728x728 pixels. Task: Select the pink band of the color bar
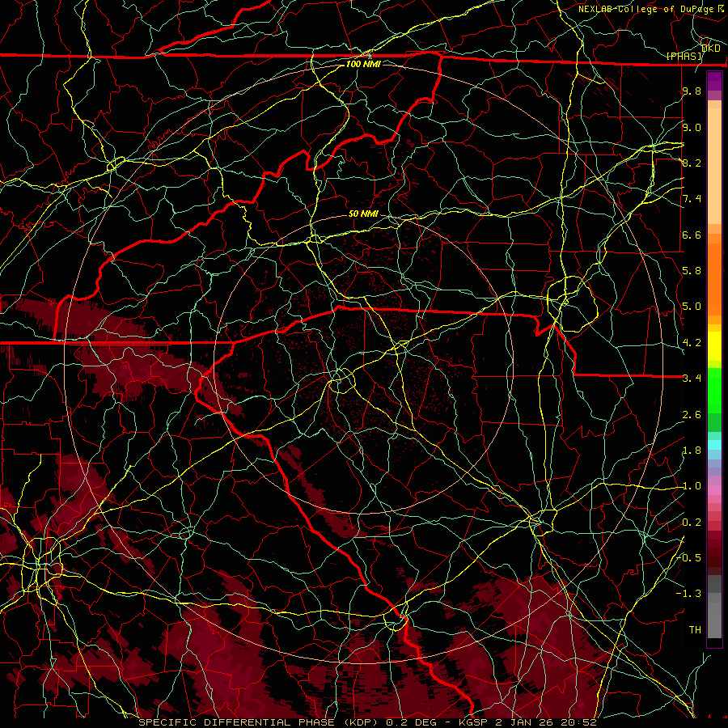(714, 490)
